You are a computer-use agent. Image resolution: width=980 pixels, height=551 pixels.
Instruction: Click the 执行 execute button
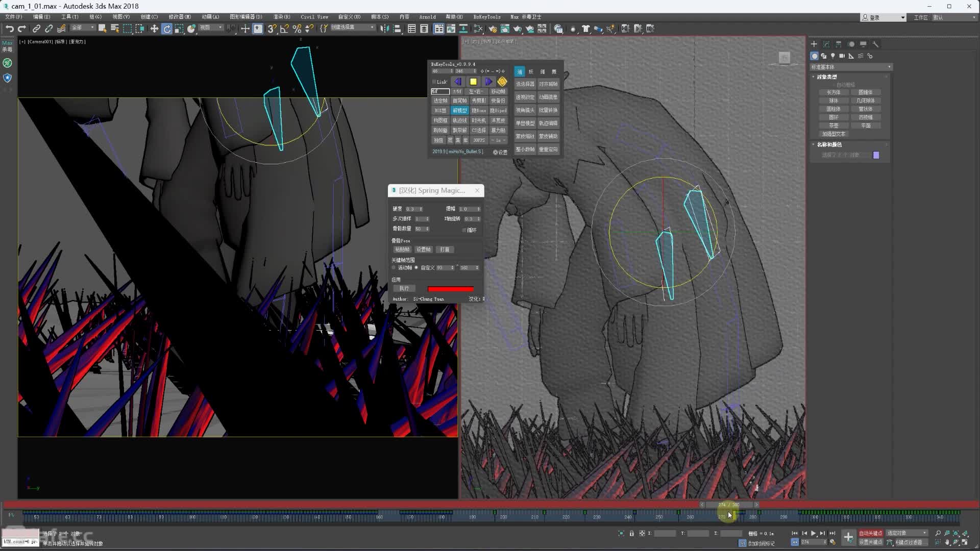404,288
